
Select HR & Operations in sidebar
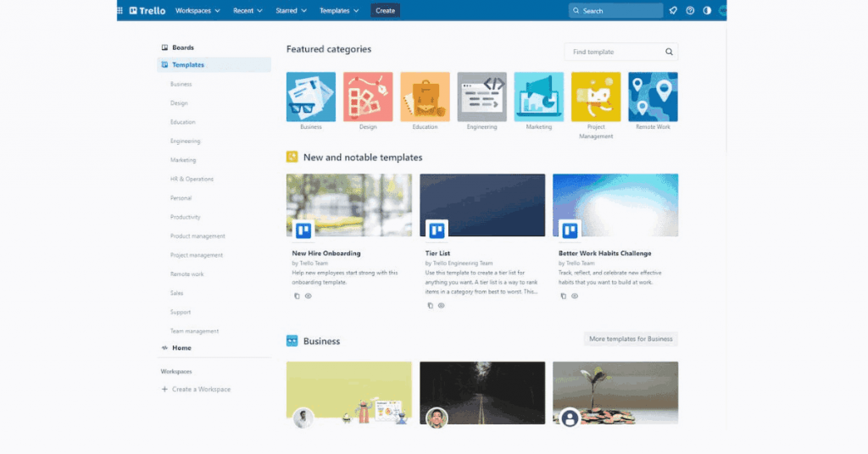coord(192,180)
